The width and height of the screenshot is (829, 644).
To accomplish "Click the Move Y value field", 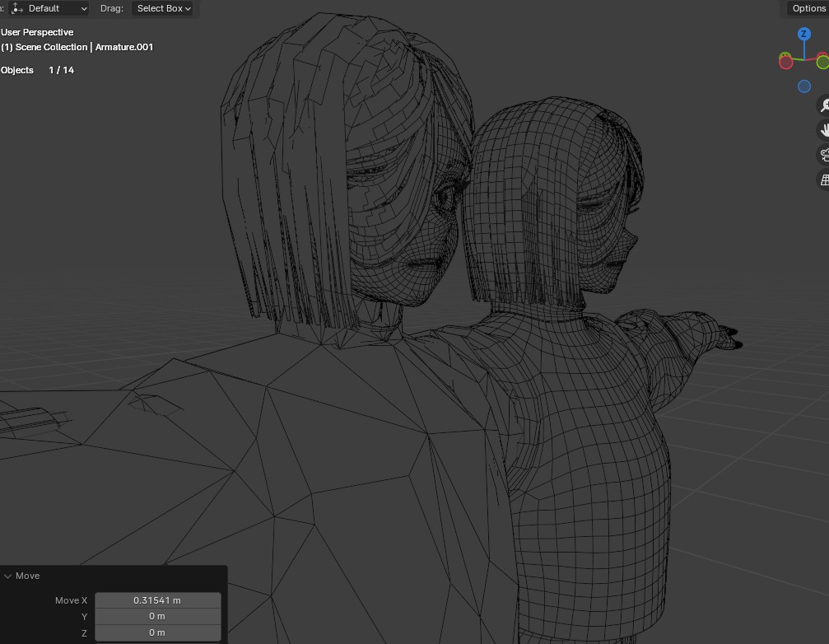I will (158, 616).
